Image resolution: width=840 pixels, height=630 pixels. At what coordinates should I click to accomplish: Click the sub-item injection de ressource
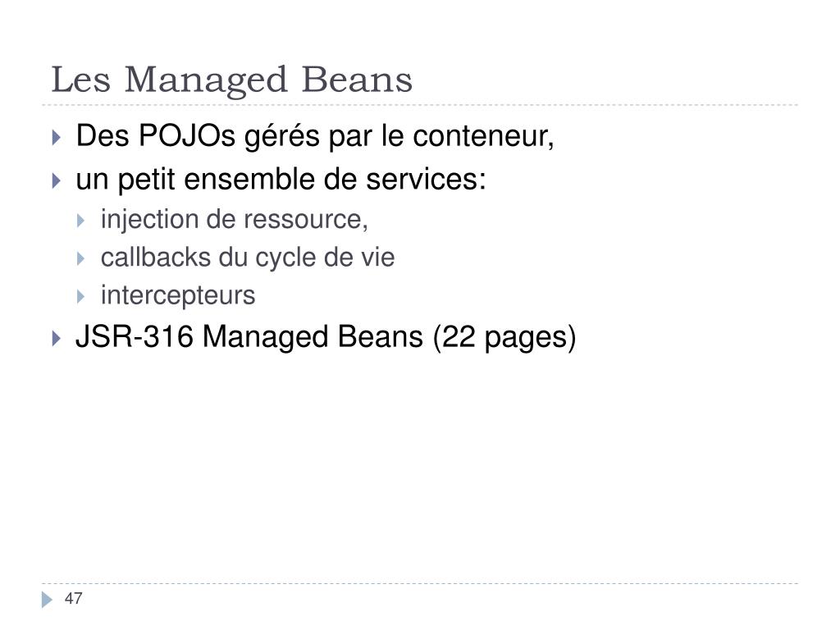click(x=235, y=220)
